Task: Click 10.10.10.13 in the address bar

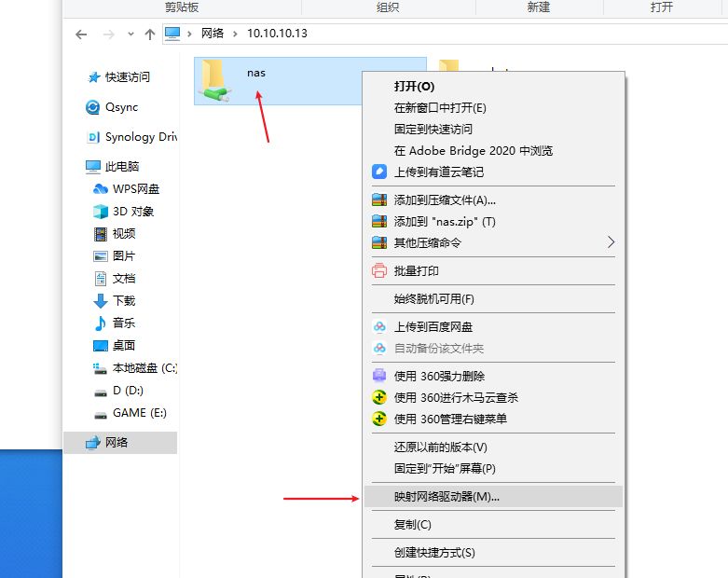Action: point(277,34)
